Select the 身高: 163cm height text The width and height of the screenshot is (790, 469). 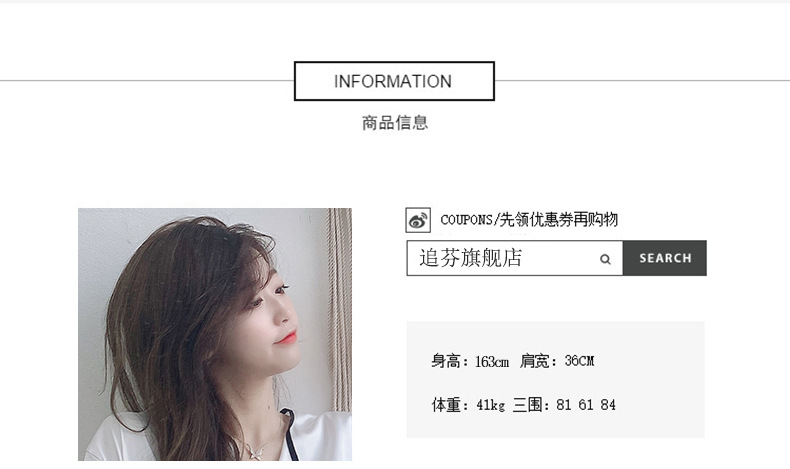(470, 361)
